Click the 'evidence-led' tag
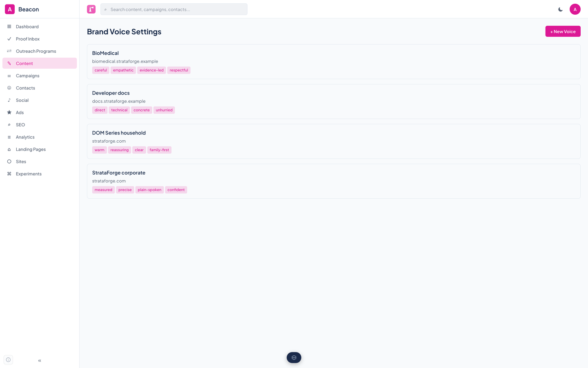The image size is (588, 368). tap(151, 70)
